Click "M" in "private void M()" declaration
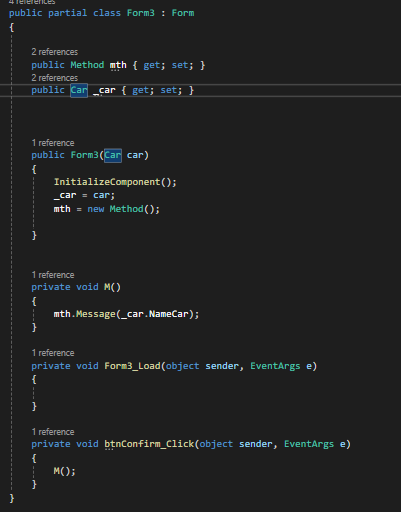Screen dimensions: 401x512 [107, 287]
